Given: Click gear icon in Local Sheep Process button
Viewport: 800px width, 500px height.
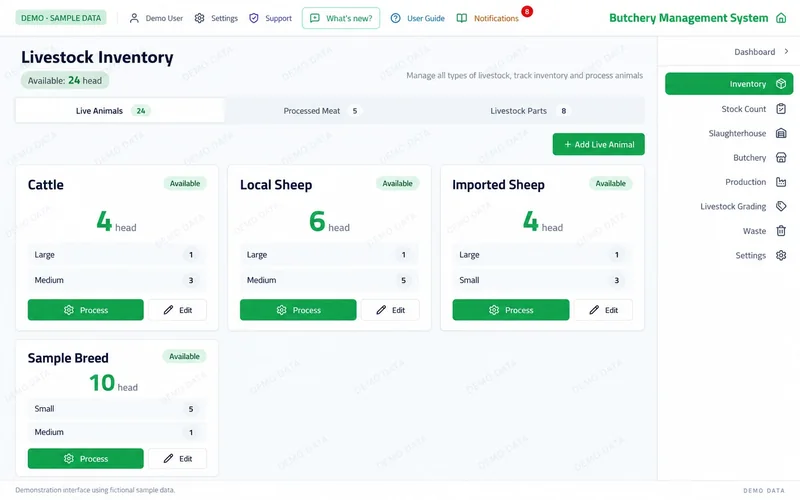Looking at the screenshot, I should (x=282, y=310).
